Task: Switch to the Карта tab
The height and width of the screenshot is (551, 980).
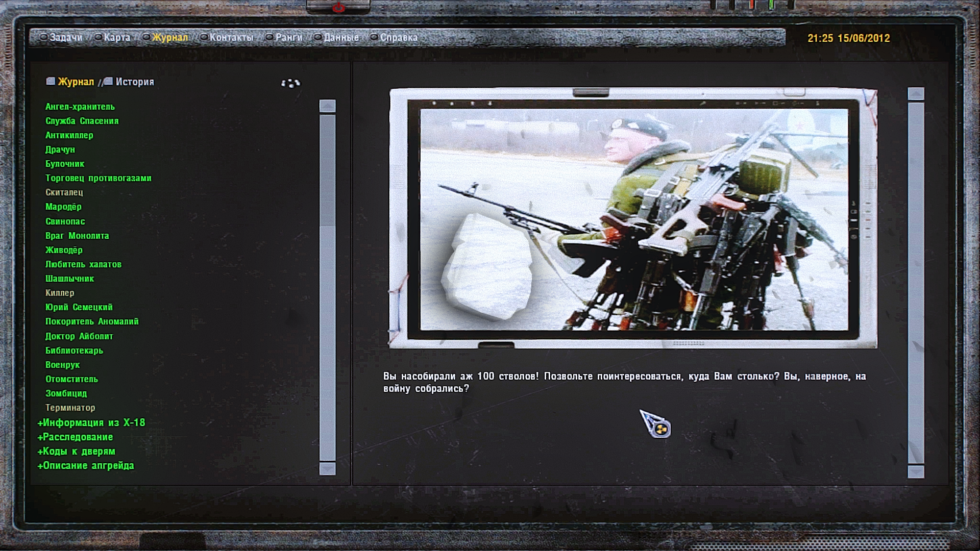Action: [x=117, y=37]
